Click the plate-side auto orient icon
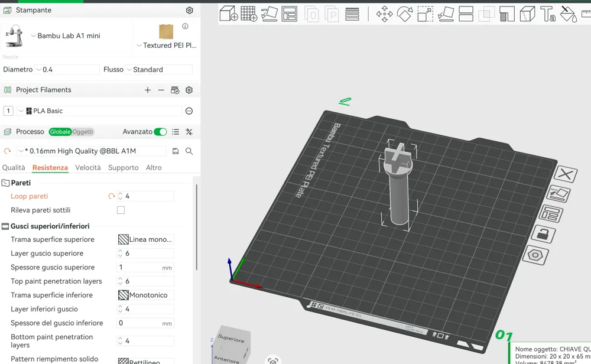Viewport: 591px width, 364px height. pos(558,194)
